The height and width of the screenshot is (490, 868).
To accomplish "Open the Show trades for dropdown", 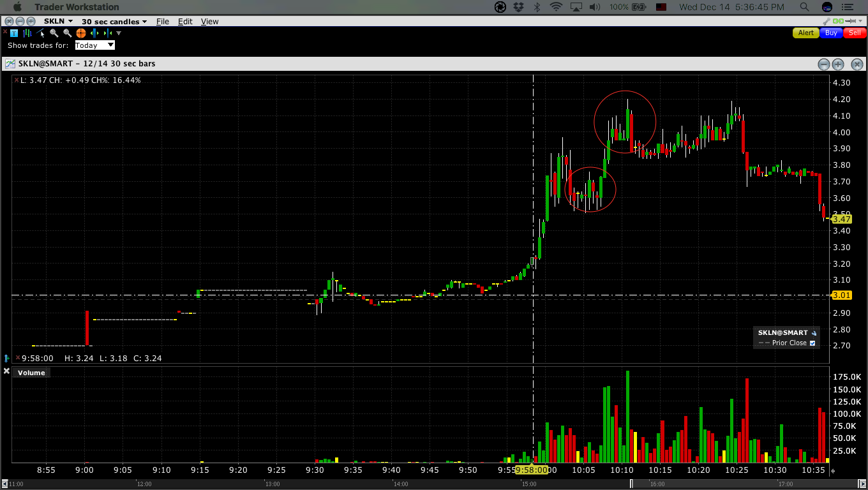I will (94, 45).
